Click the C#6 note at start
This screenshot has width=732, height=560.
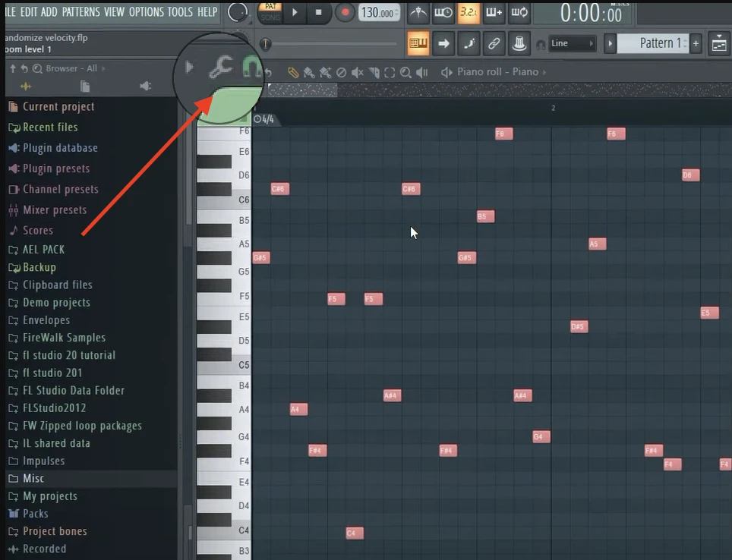[280, 189]
